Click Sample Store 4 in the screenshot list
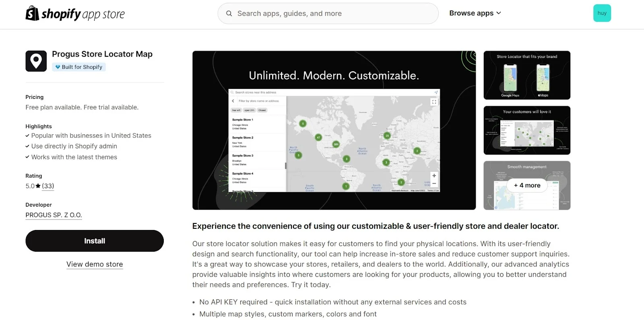Screen dimensions: 644x320 [243, 174]
